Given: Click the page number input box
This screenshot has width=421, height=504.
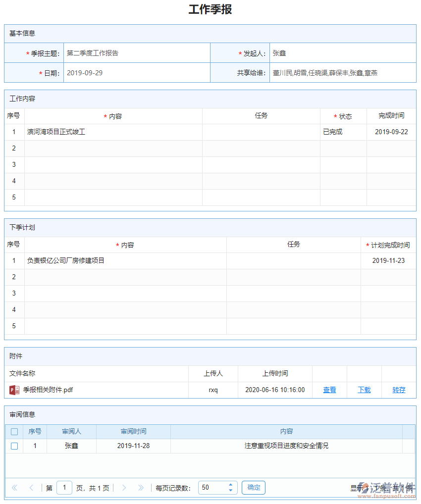Looking at the screenshot, I should [64, 488].
